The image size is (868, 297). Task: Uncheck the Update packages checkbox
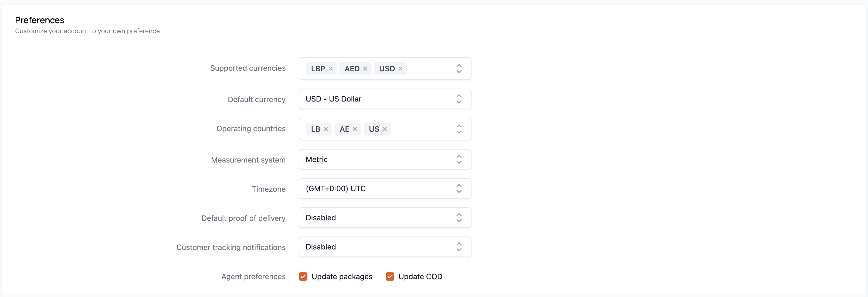pos(303,276)
